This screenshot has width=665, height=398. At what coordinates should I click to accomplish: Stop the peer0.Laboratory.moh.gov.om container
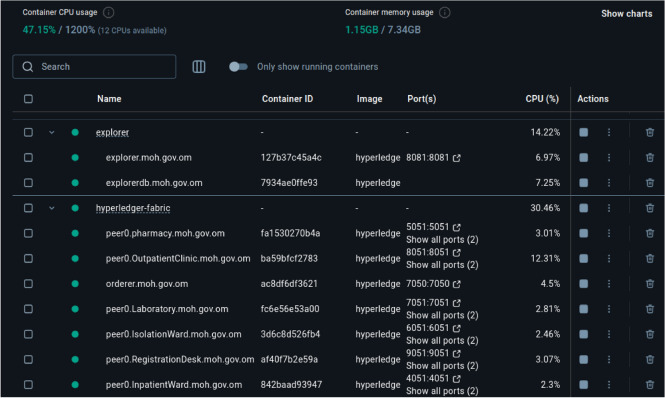point(584,309)
